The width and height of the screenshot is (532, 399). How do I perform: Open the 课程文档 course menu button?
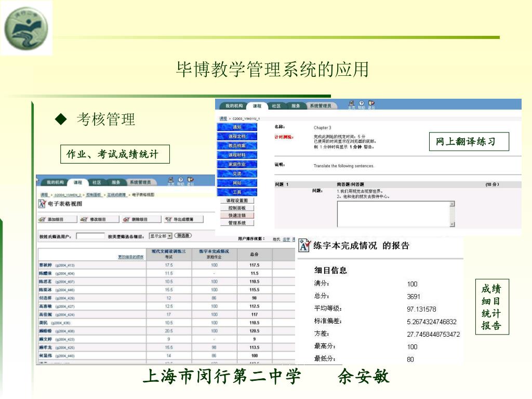[x=237, y=136]
